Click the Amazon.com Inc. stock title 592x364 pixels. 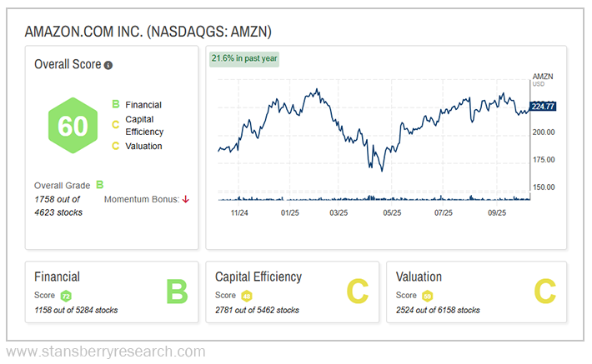click(x=148, y=32)
